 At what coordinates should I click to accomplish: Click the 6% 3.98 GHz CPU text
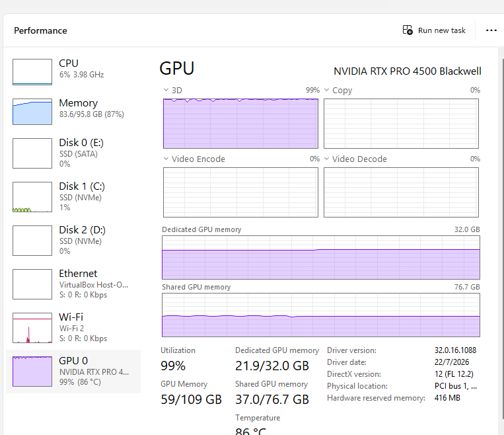tap(82, 75)
